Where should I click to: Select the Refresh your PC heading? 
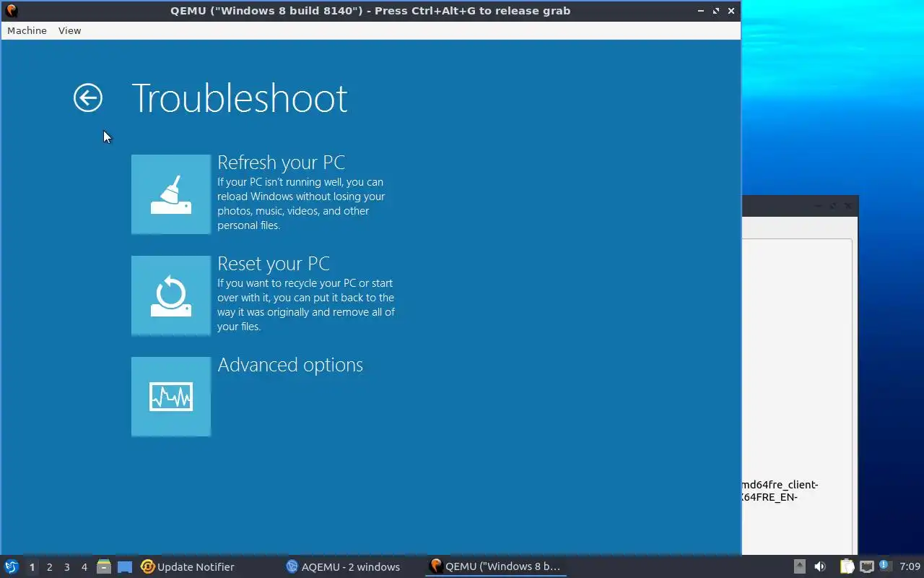(x=281, y=163)
